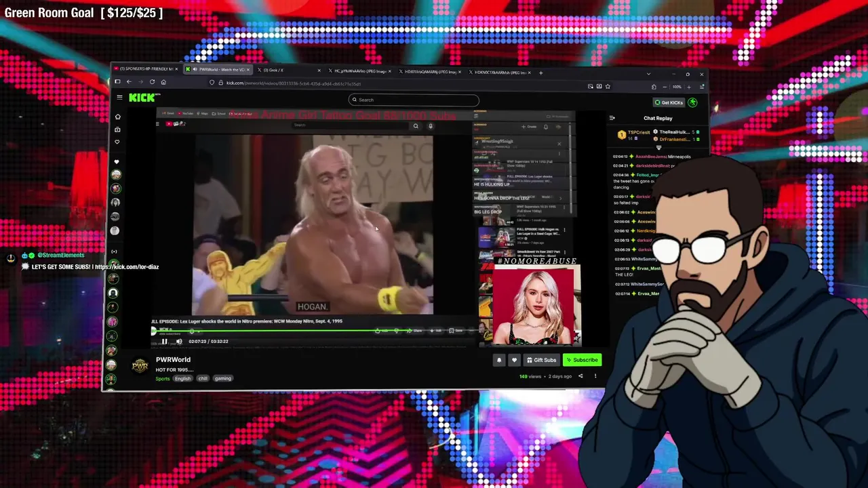This screenshot has height=488, width=868.
Task: Open the video more options menu
Action: tap(595, 376)
